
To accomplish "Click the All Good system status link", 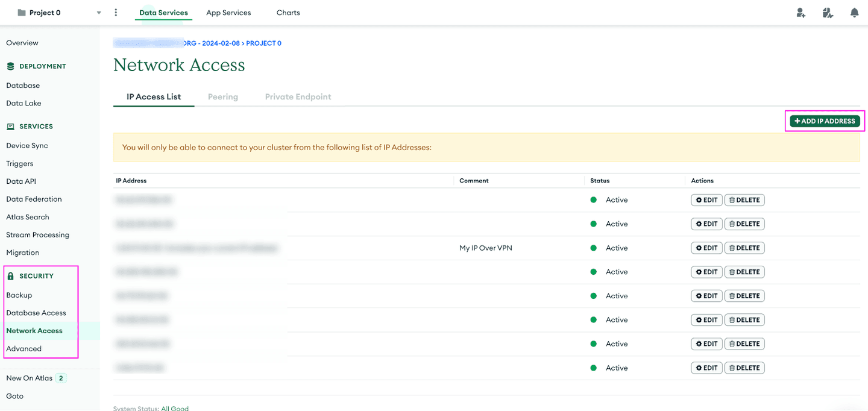I will pos(175,408).
